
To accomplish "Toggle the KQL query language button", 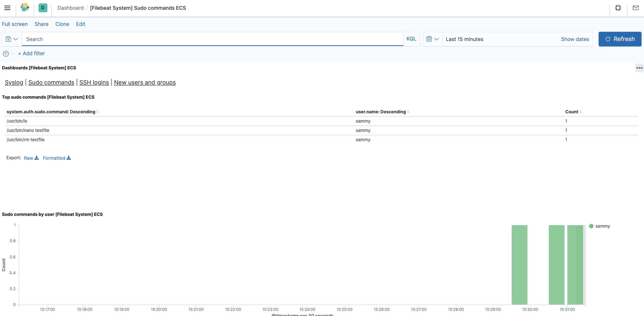I will [x=411, y=39].
